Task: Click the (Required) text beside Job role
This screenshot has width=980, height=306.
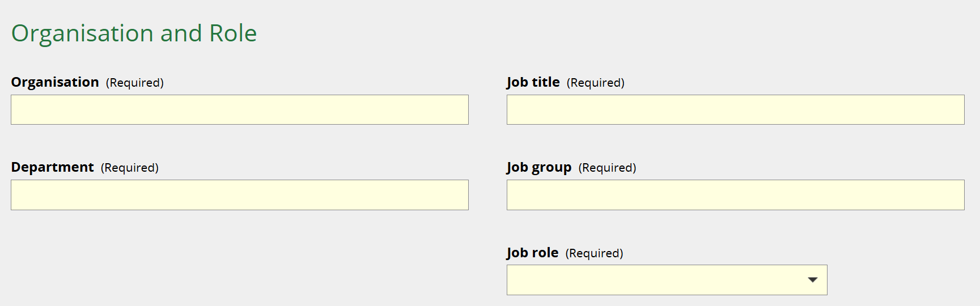Action: coord(595,253)
